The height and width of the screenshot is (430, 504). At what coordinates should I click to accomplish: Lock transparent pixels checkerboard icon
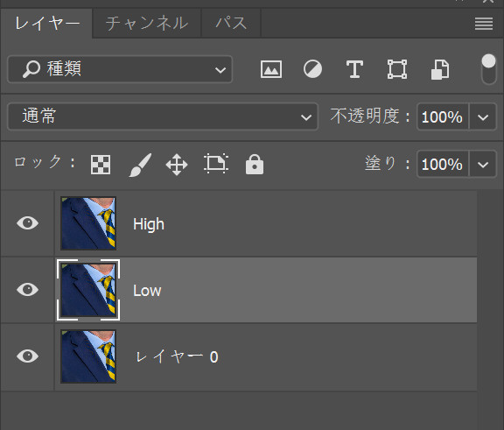point(101,165)
